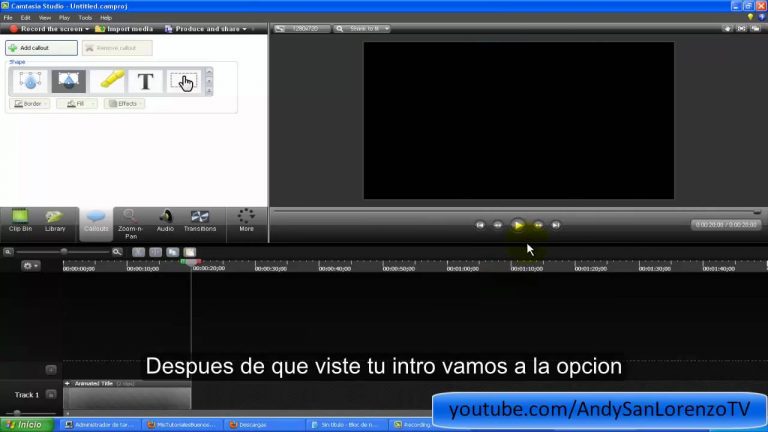Step forward one frame in preview
768x432 pixels.
[538, 225]
